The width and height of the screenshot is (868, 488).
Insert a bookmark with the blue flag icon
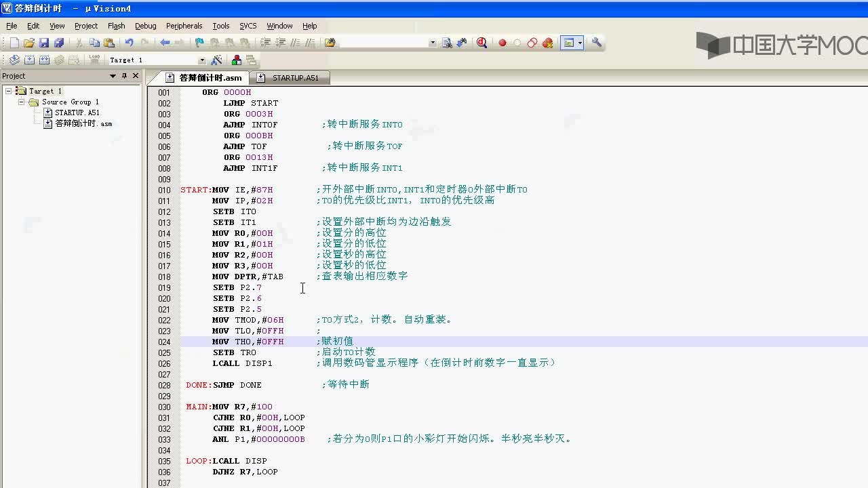(199, 43)
